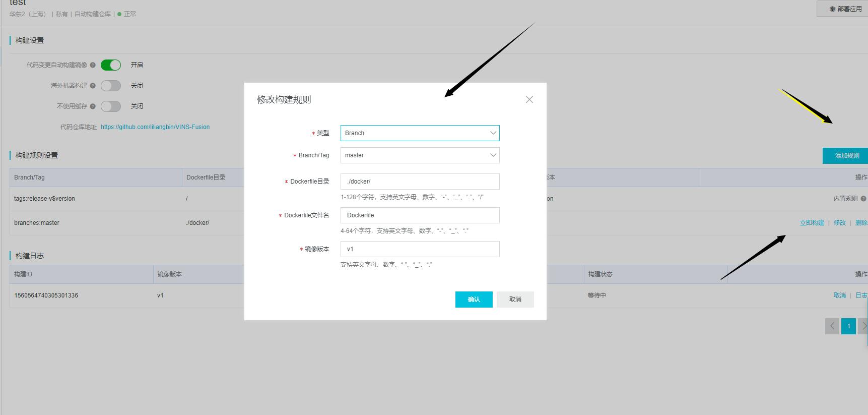The image size is (868, 415).
Task: Open the Branch/Tag master dropdown
Action: point(420,155)
